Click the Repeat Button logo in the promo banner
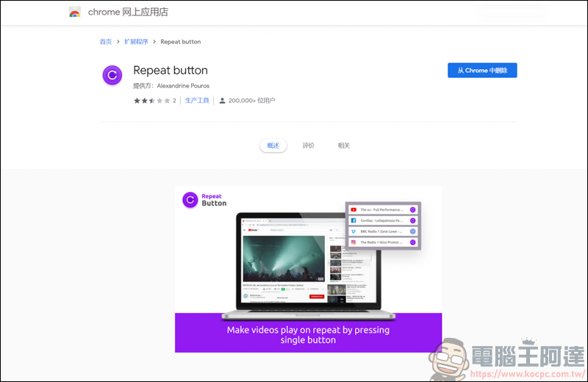The width and height of the screenshot is (588, 382). coord(190,199)
